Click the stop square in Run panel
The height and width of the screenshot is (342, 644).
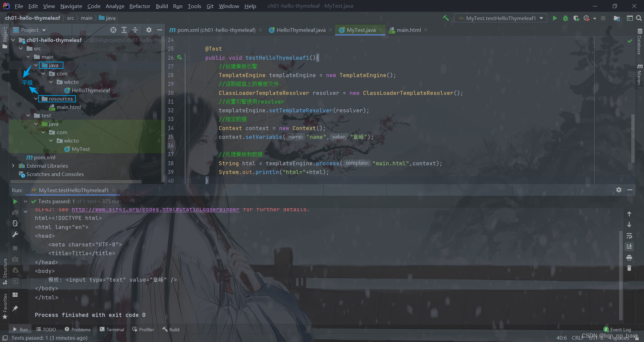15,248
